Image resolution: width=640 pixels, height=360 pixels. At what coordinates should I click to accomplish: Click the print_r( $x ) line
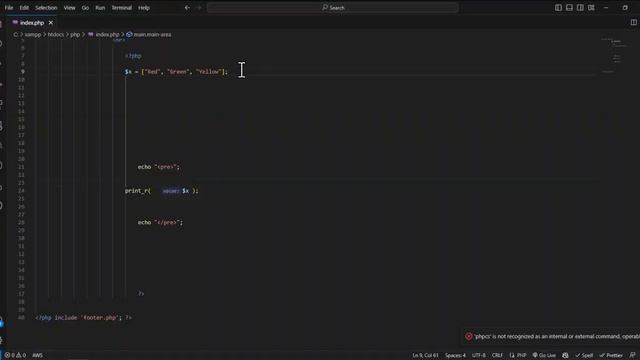(x=162, y=191)
